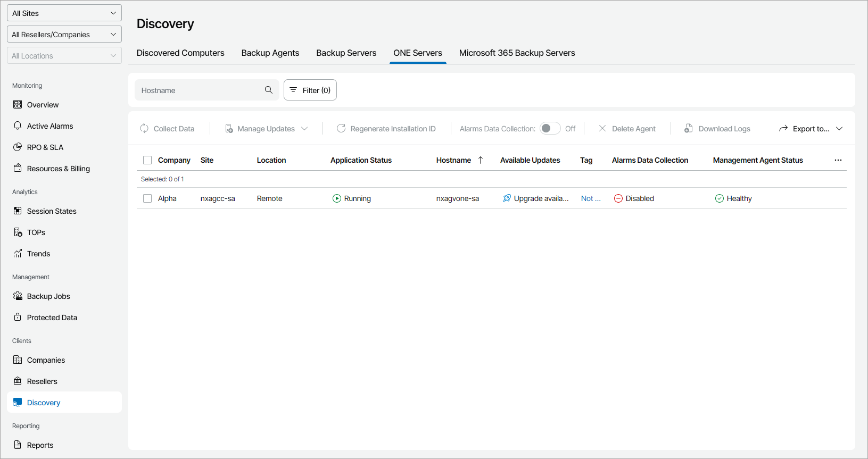868x459 pixels.
Task: Open Active Alarms bell icon in sidebar
Action: tap(18, 126)
